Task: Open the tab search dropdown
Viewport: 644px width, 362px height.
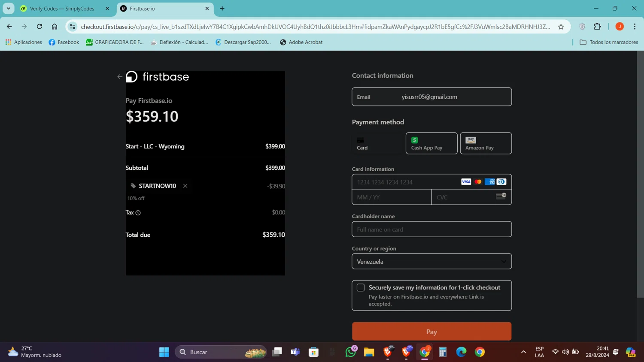Action: pos(8,9)
